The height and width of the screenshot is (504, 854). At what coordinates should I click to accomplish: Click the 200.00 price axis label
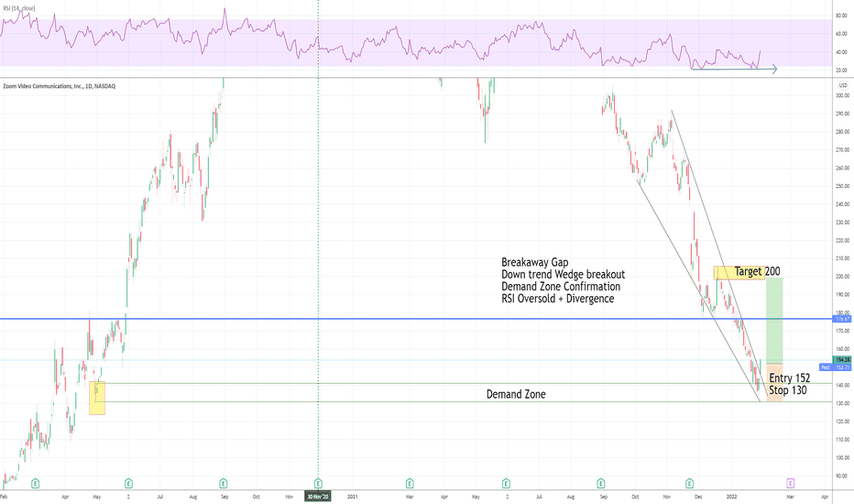point(843,276)
